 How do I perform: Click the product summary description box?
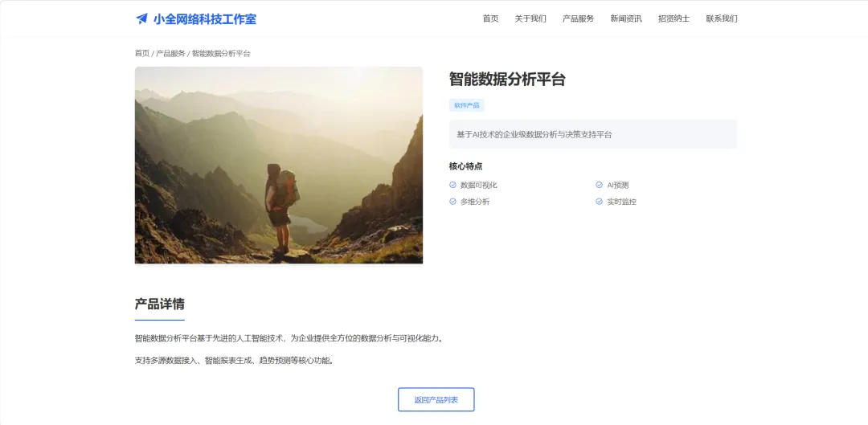(x=593, y=134)
